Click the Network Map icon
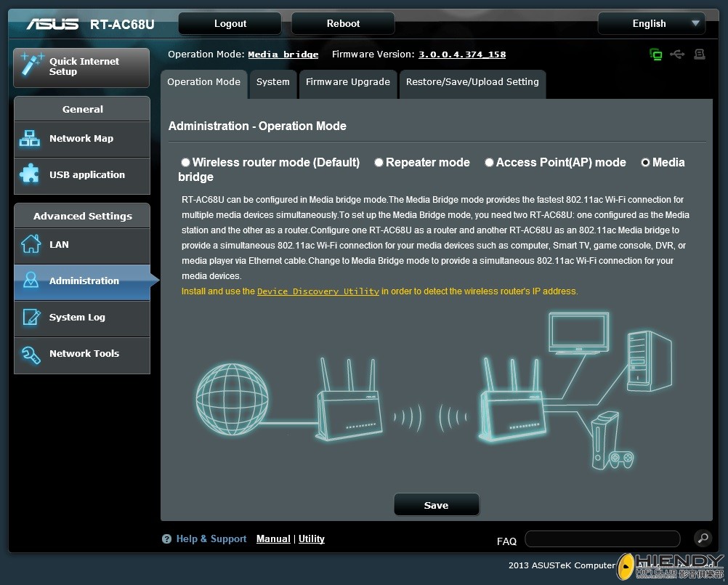Screen dimensions: 728x585 click(29, 138)
